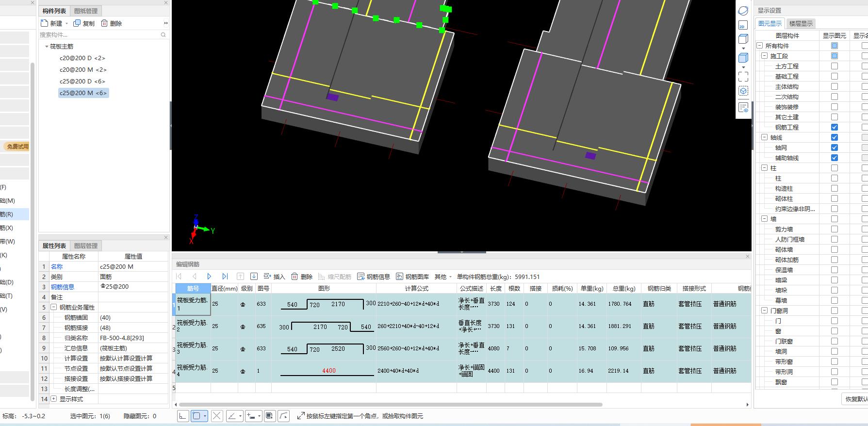Switch to the 图层管理 tab
The width and height of the screenshot is (868, 426).
[x=86, y=246]
